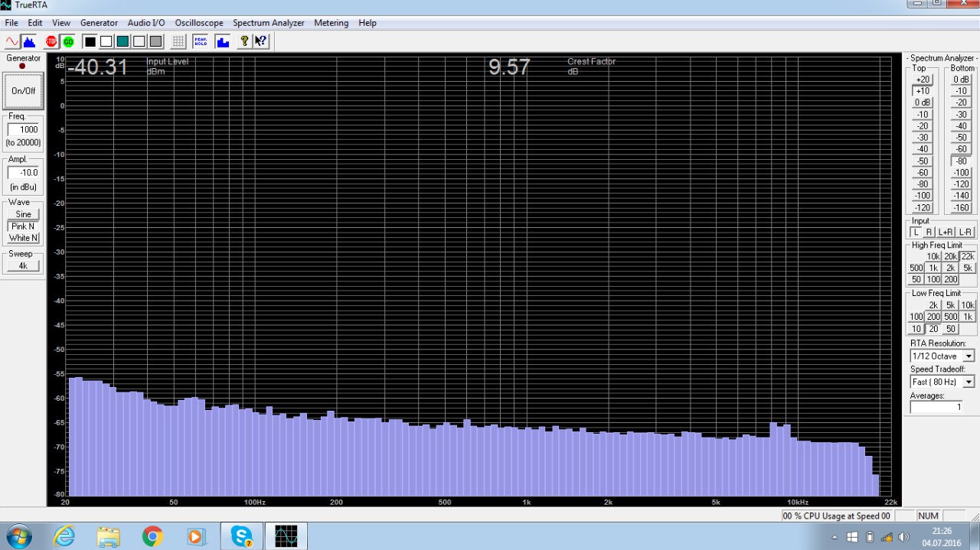Set Low Freq Limit to 20

pyautogui.click(x=933, y=329)
